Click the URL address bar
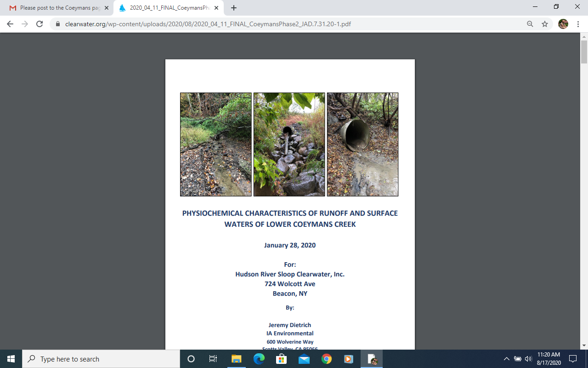Viewport: 588px width, 368px height. pos(276,24)
